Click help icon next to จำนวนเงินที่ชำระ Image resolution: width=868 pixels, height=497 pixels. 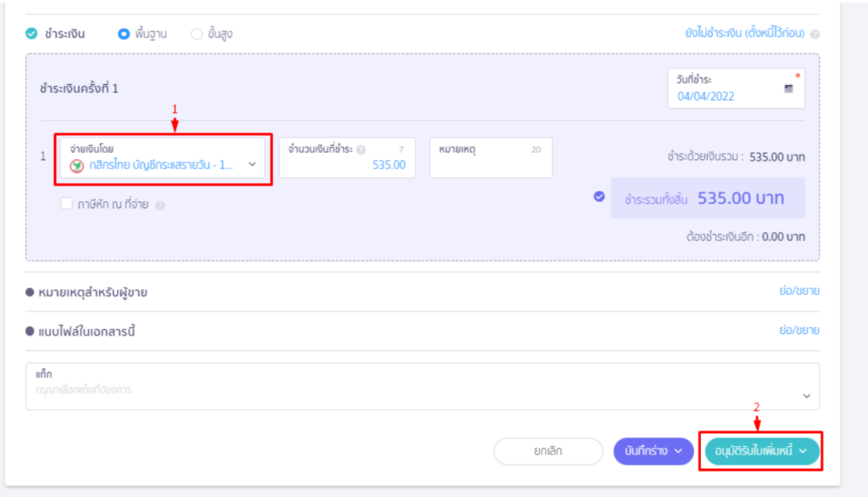pyautogui.click(x=361, y=149)
